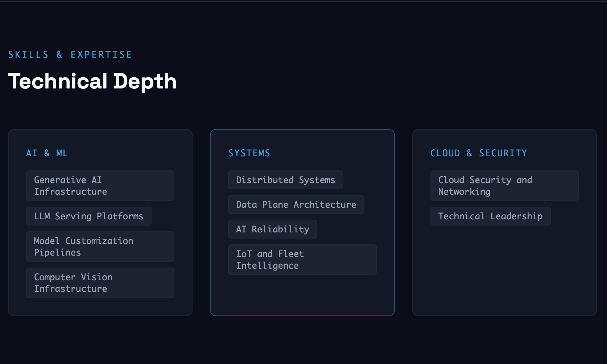Click the Distributed Systems tag

[x=286, y=180]
